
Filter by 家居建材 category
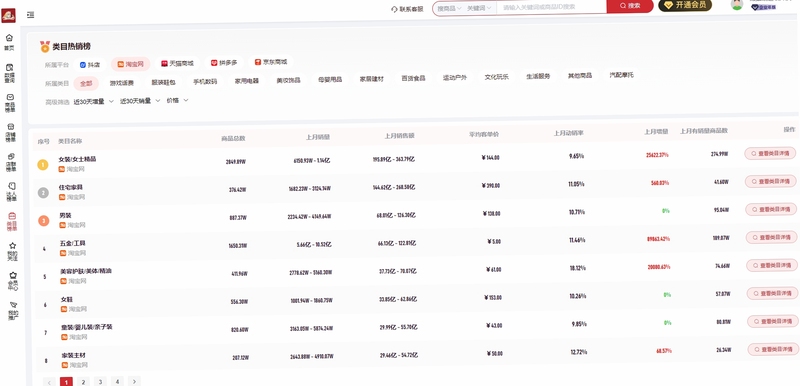point(371,80)
